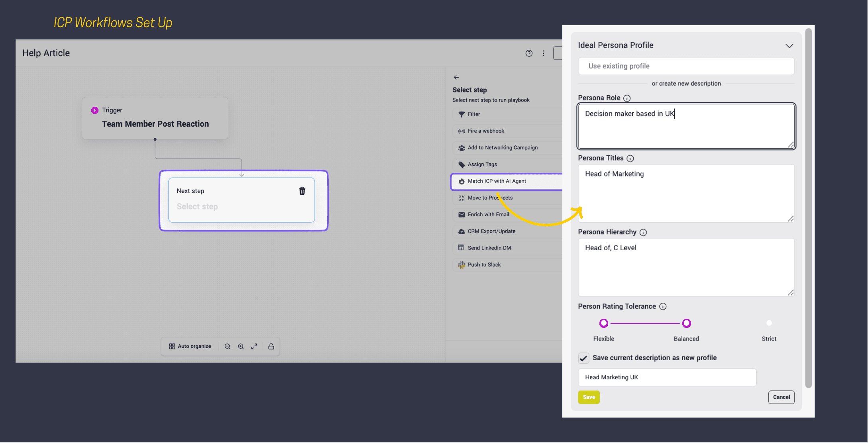
Task: Open the Use existing profile dropdown
Action: point(686,66)
